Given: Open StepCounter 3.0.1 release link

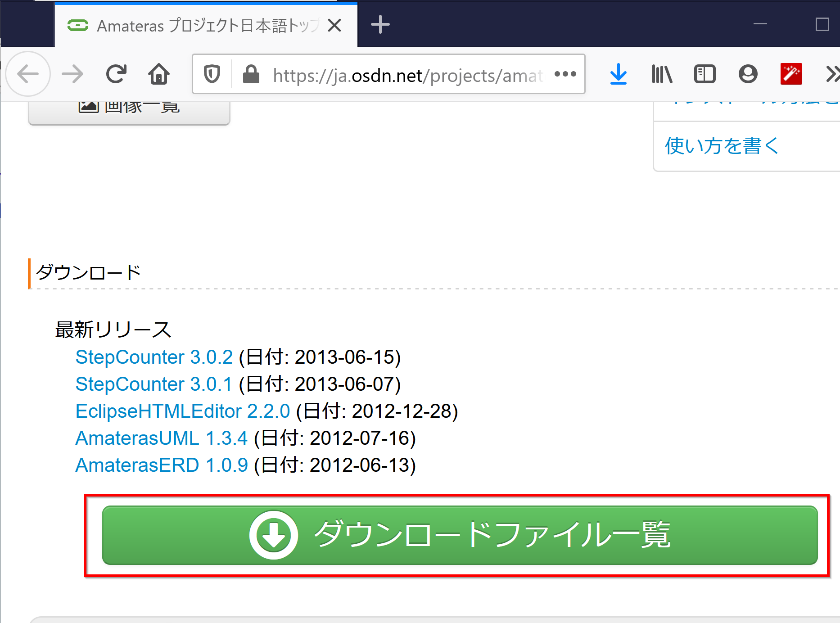Looking at the screenshot, I should point(154,384).
